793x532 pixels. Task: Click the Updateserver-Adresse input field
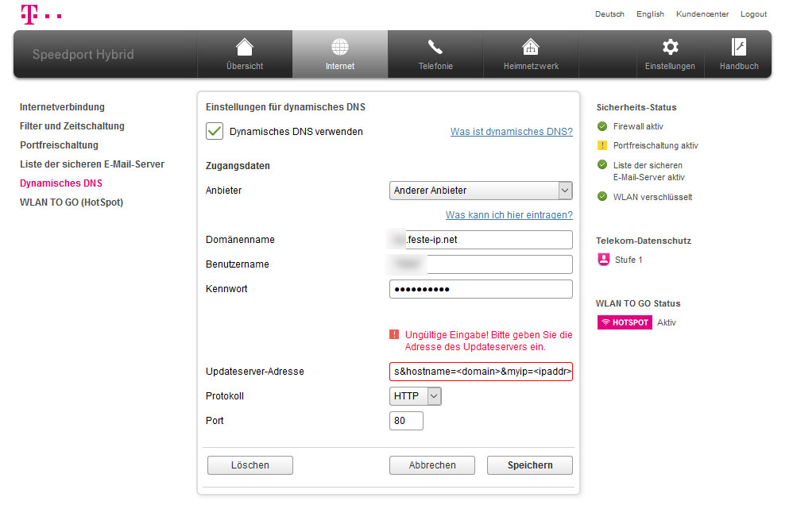(481, 372)
